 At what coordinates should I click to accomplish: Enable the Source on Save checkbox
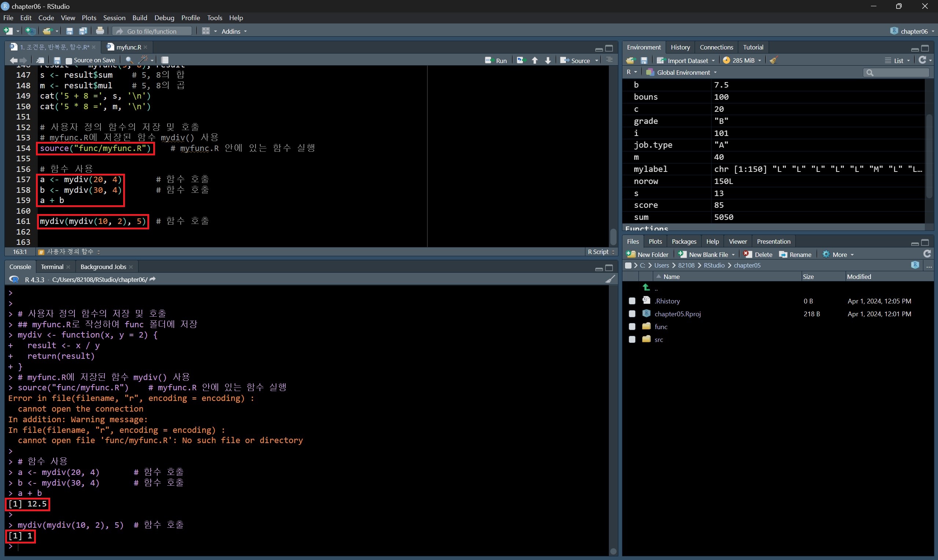click(69, 60)
